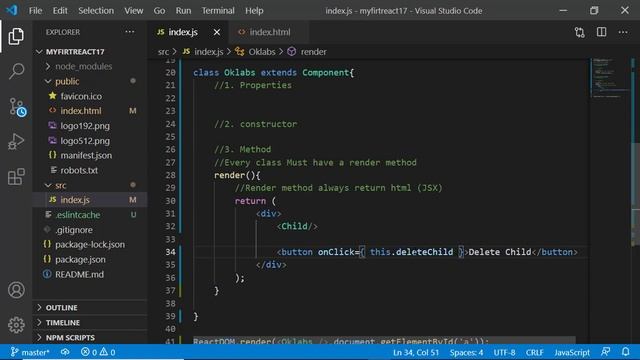Screen dimensions: 640x360
Task: Open the feedback icon in status bar
Action: [606, 352]
